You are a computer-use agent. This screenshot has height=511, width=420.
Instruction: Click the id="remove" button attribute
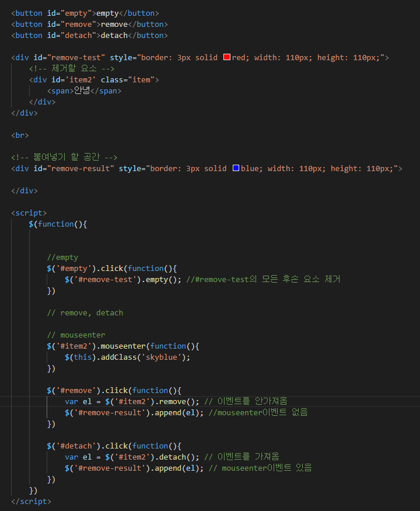(x=72, y=25)
